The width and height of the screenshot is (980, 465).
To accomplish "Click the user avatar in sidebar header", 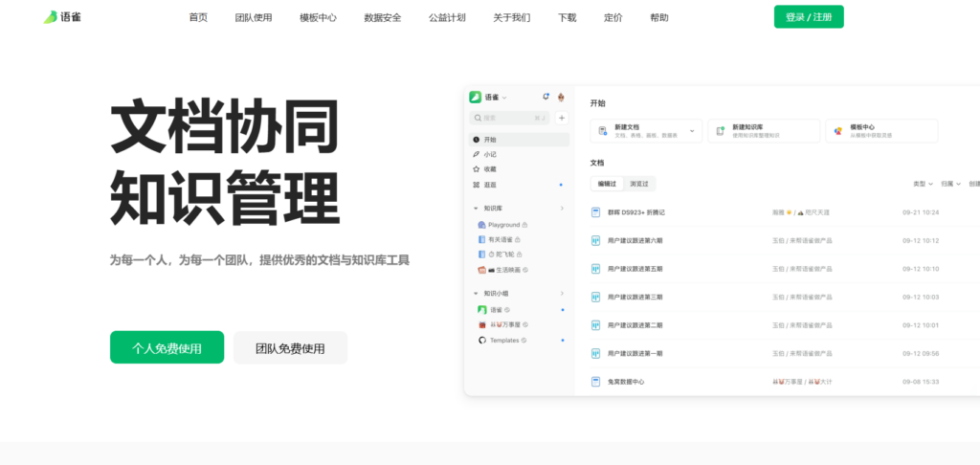I will click(x=561, y=97).
